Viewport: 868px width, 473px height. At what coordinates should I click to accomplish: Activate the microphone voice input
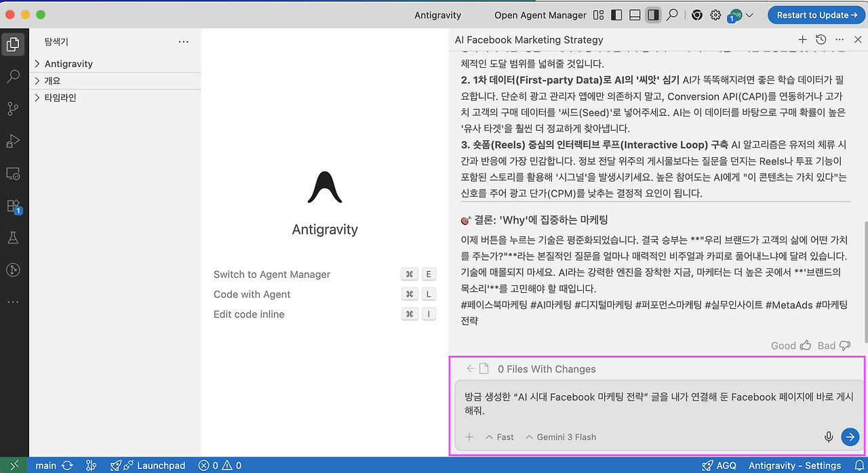tap(829, 437)
